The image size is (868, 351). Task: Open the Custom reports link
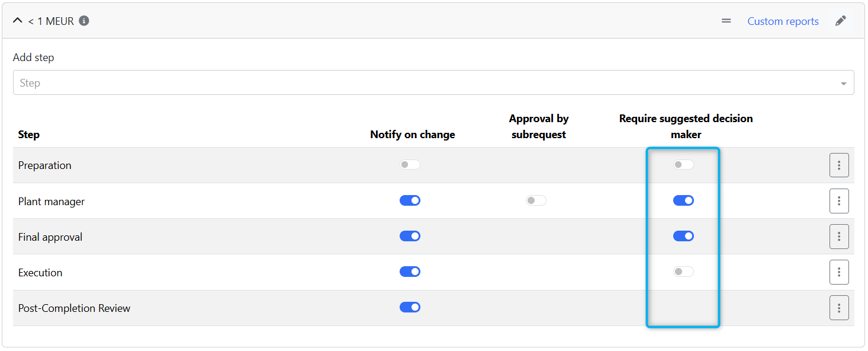tap(783, 21)
